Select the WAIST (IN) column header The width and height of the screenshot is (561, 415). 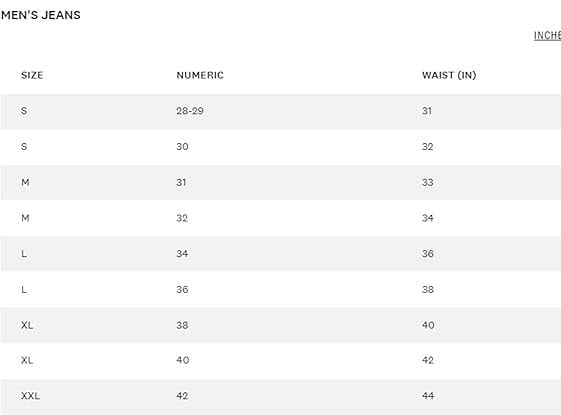point(449,75)
